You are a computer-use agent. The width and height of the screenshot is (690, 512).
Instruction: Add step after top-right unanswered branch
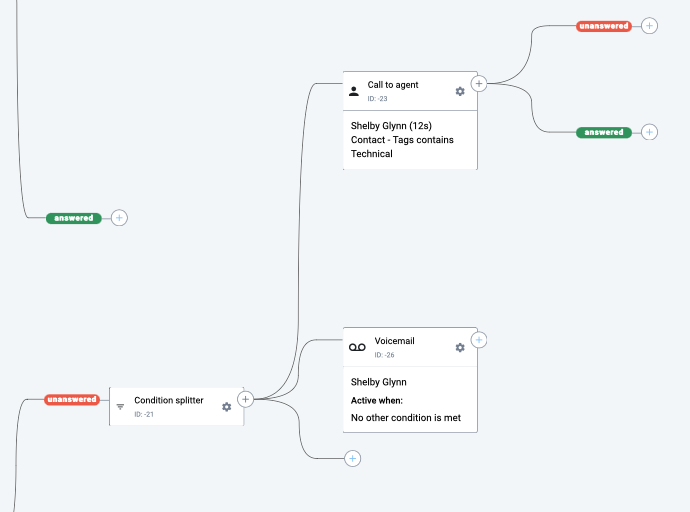(x=649, y=26)
